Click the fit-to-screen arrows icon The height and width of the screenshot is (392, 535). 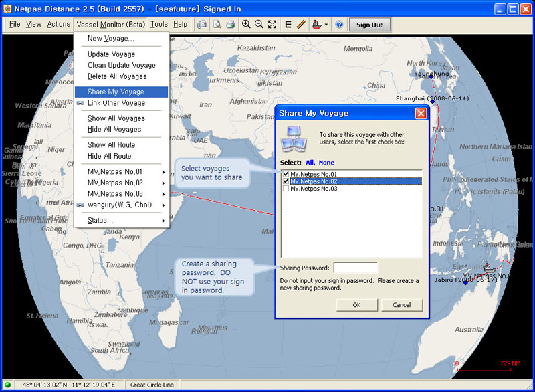click(272, 25)
